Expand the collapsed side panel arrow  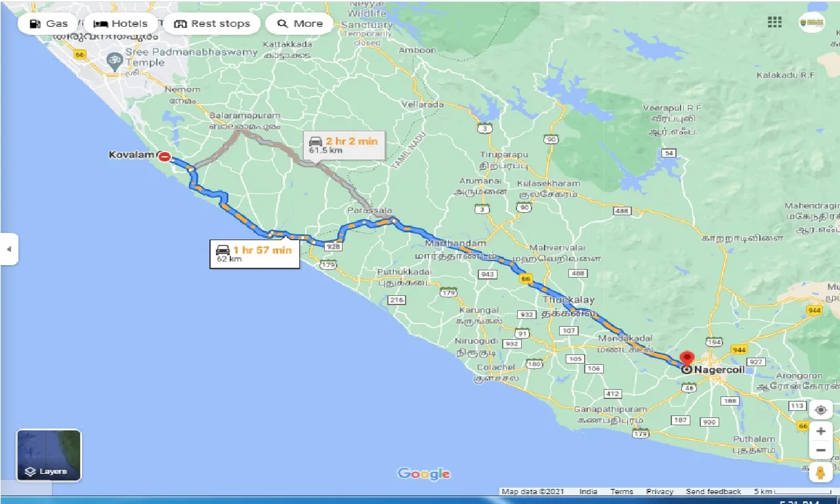click(x=9, y=249)
